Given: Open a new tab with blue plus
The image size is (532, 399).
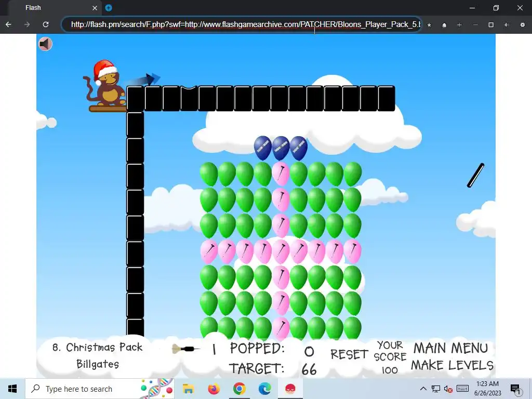Looking at the screenshot, I should coord(109,8).
